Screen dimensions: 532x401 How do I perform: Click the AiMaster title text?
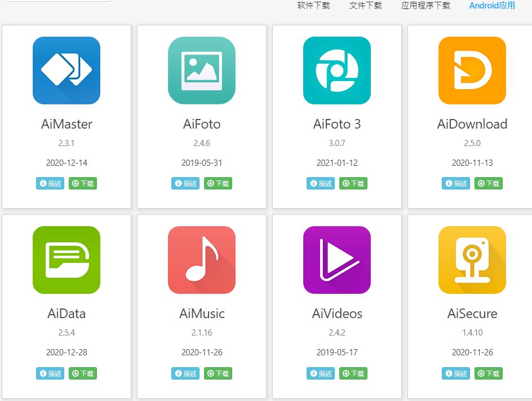pyautogui.click(x=66, y=124)
